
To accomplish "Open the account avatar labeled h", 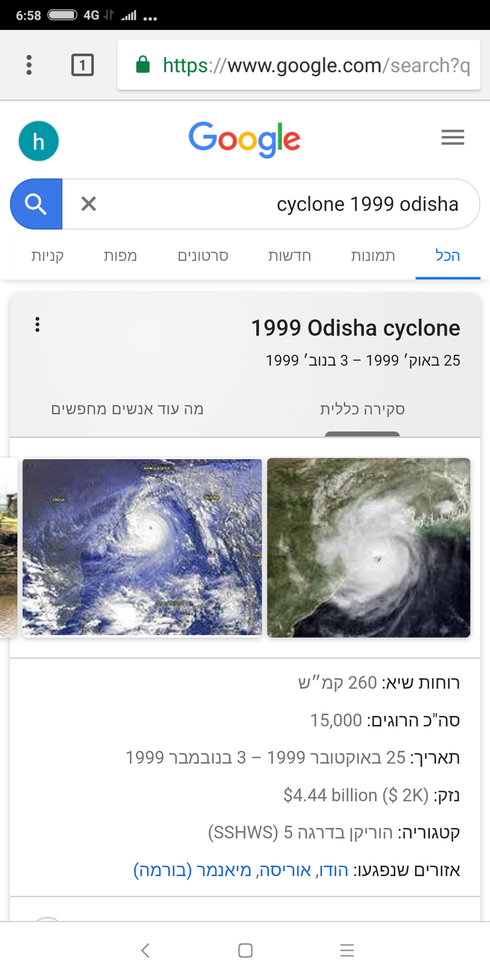I will [x=39, y=141].
